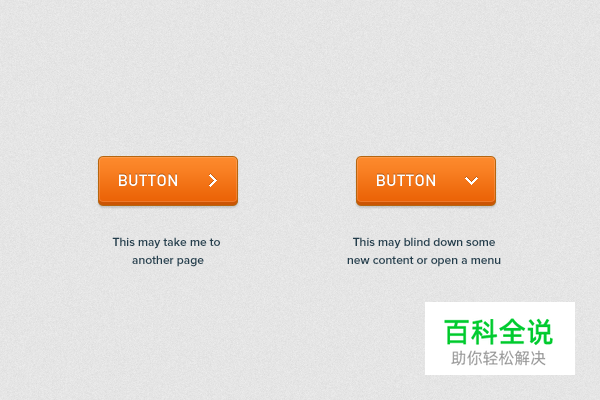Click the 全 character in the watermark

[512, 331]
